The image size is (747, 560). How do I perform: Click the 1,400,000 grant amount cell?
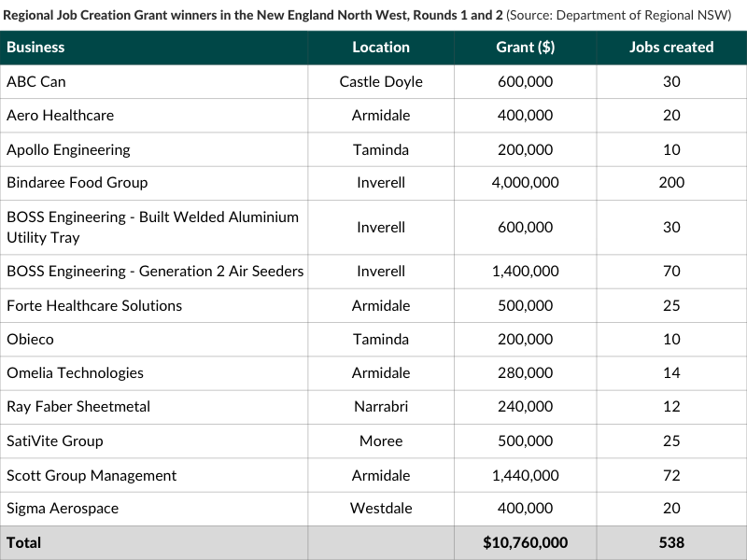pos(525,271)
